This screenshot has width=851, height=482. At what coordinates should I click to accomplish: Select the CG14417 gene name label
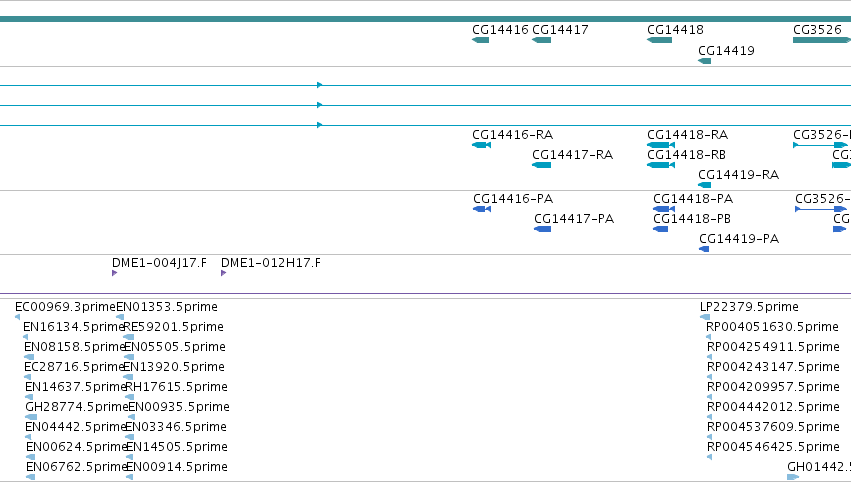560,30
